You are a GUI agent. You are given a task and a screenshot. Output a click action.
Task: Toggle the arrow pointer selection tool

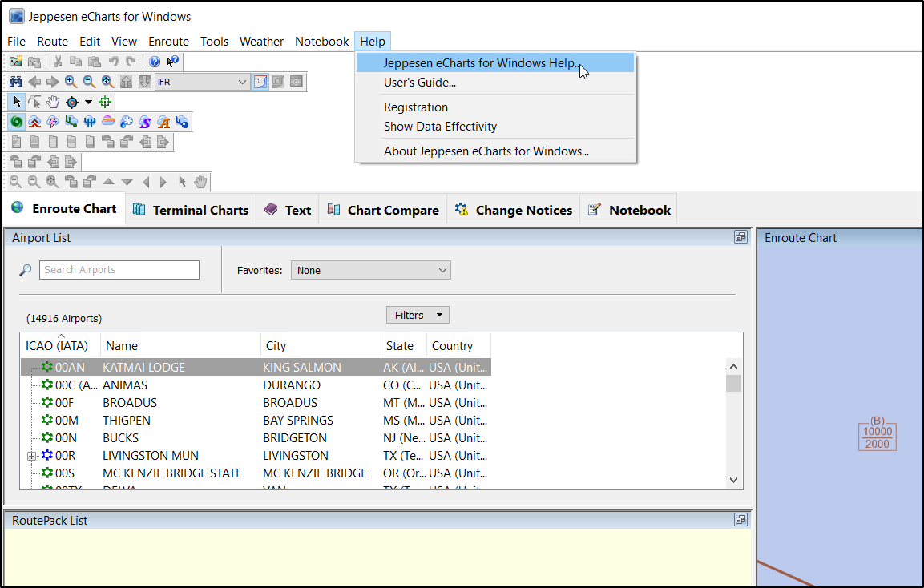coord(18,102)
